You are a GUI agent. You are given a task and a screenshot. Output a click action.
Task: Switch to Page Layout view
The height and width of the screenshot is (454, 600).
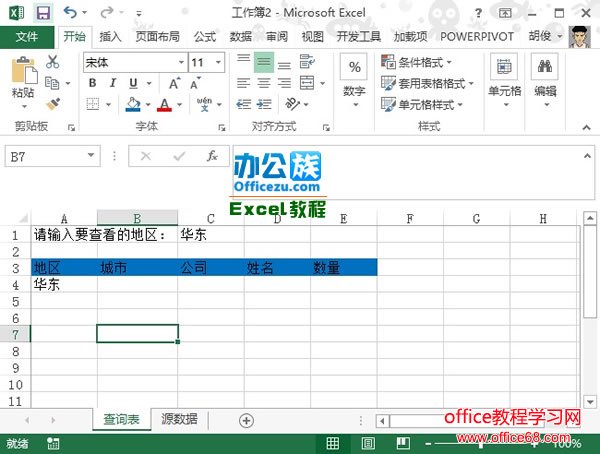tap(368, 444)
